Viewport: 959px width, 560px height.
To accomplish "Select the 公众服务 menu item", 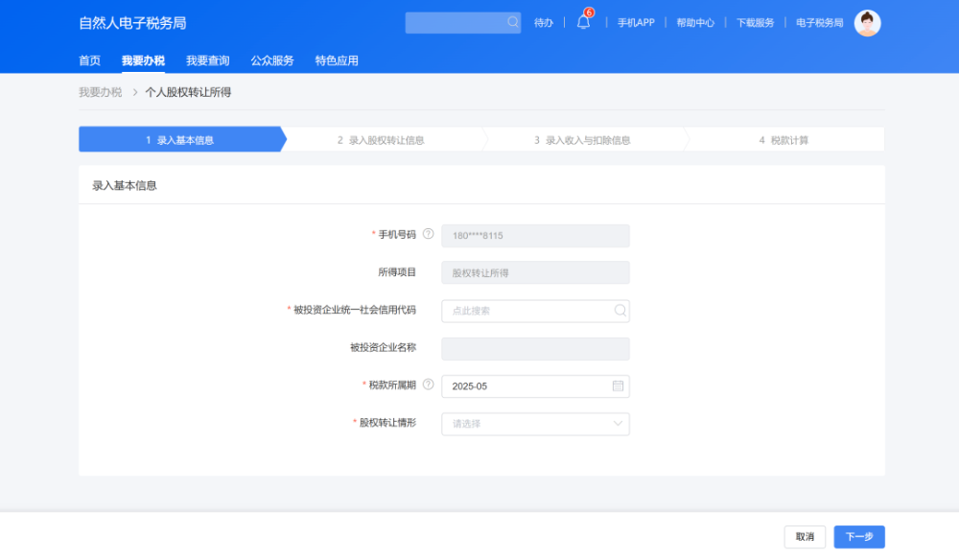I will pyautogui.click(x=271, y=59).
